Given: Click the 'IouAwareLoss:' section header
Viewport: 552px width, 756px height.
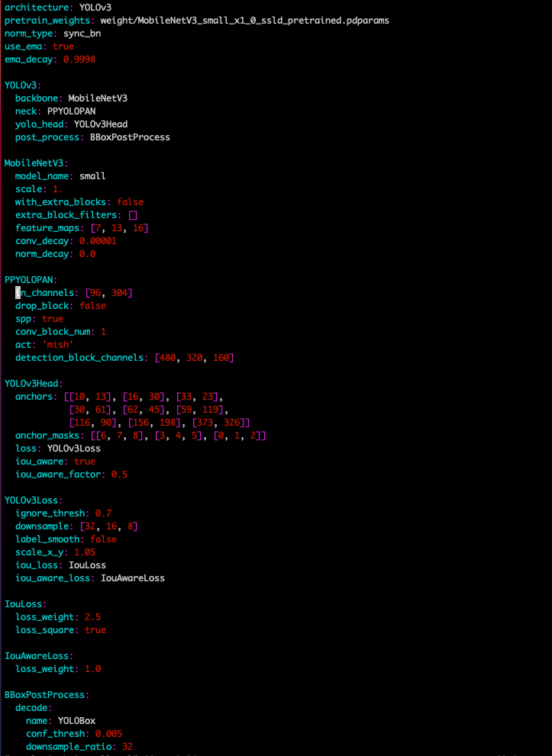Looking at the screenshot, I should (x=39, y=656).
